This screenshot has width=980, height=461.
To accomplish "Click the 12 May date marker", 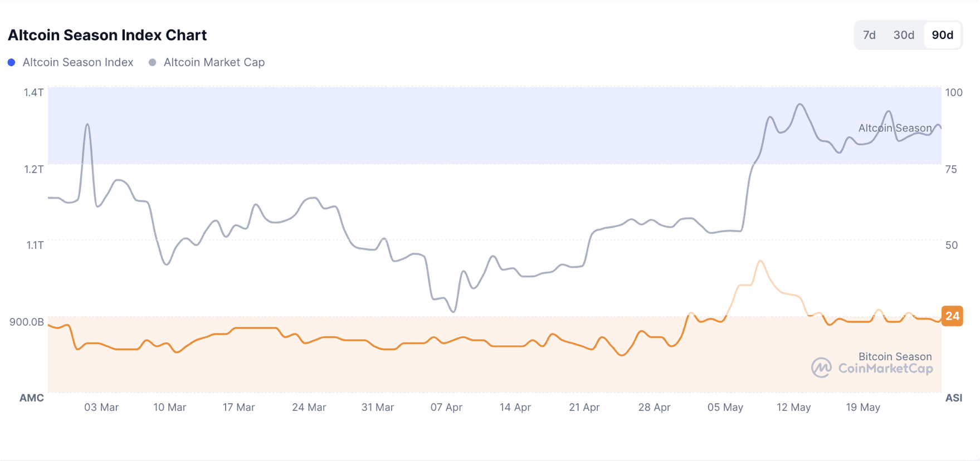I will [793, 408].
